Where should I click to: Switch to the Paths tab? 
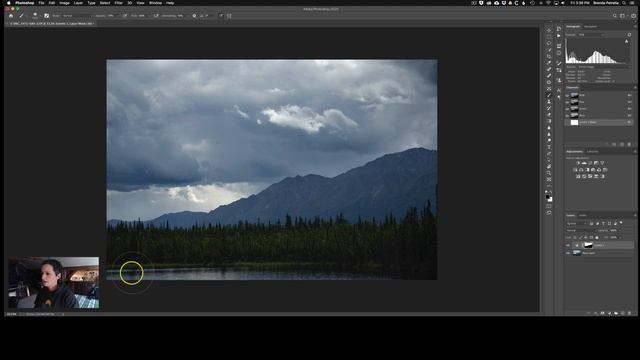pyautogui.click(x=582, y=215)
